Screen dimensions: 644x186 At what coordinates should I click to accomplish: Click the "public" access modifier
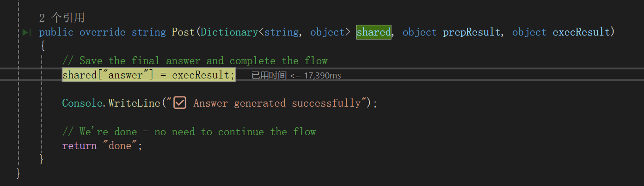56,32
